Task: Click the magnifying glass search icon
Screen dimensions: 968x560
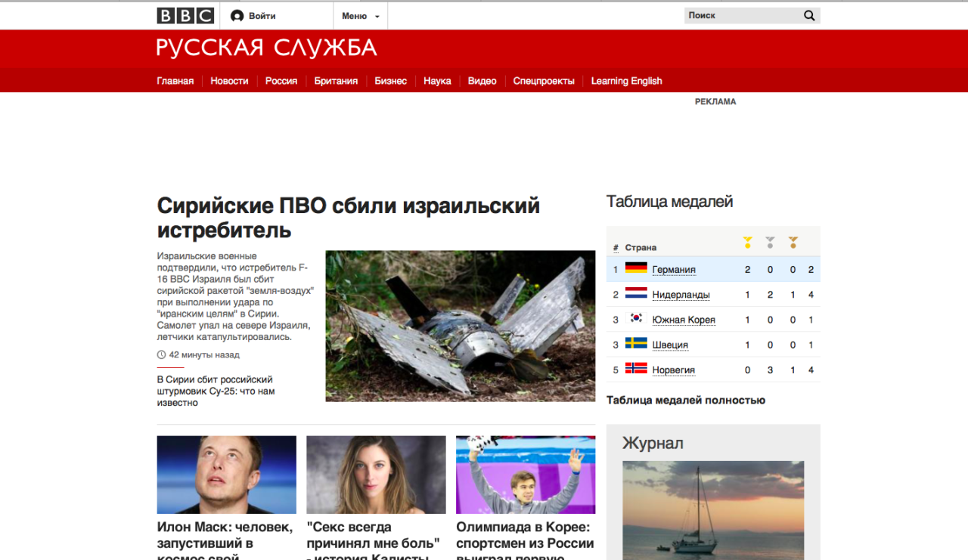Action: (809, 16)
